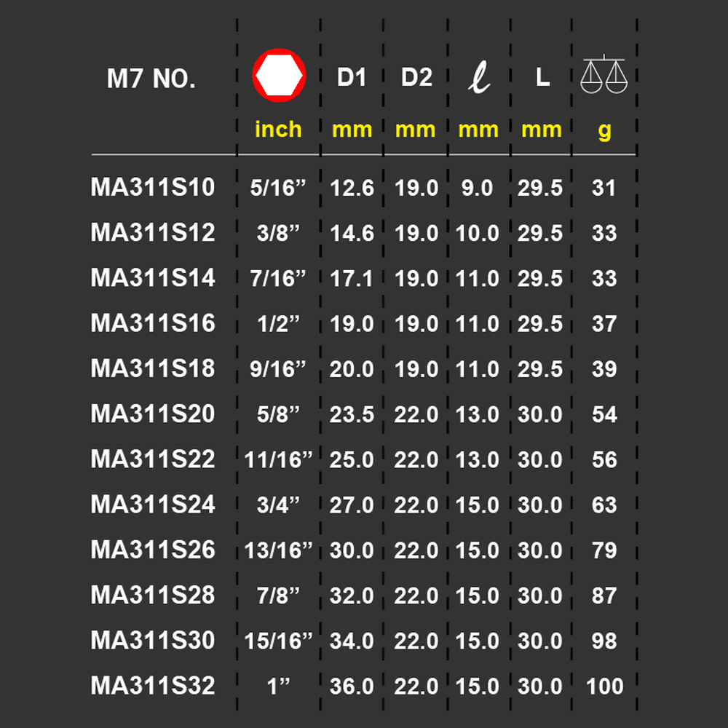
Task: Select model number MA311S16
Action: (x=153, y=323)
